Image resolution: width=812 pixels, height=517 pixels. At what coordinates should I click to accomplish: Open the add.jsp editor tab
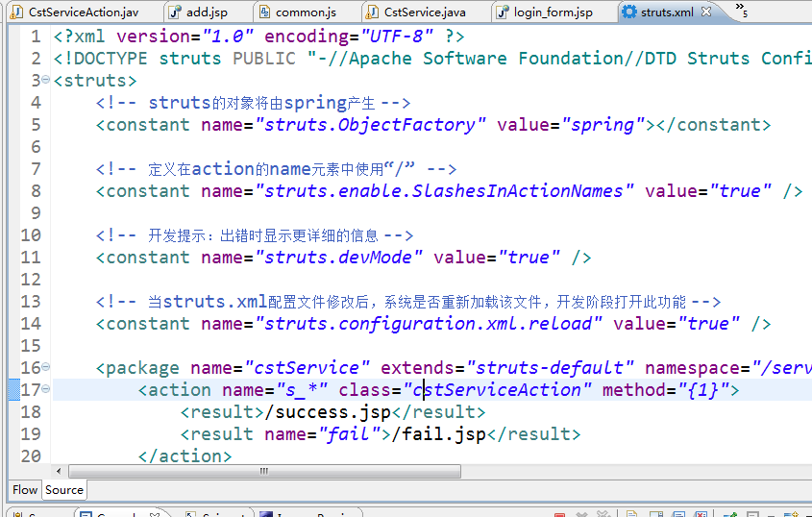click(199, 12)
